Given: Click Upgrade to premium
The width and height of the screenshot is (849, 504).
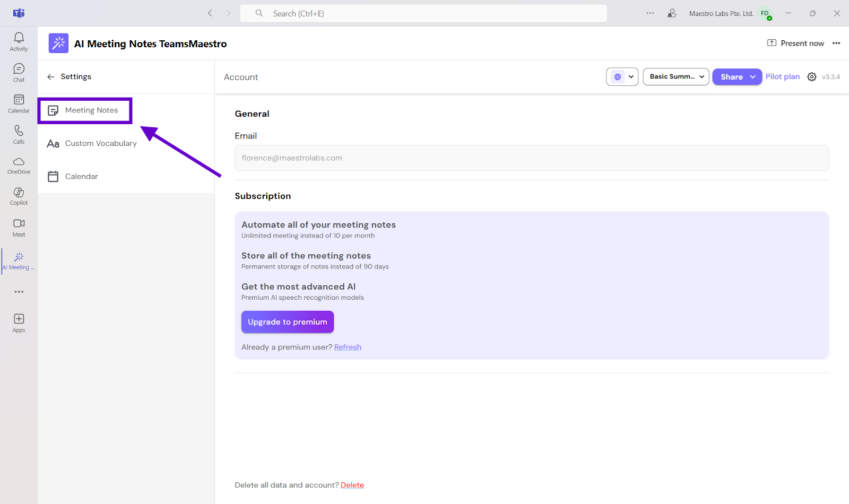Looking at the screenshot, I should (x=288, y=322).
